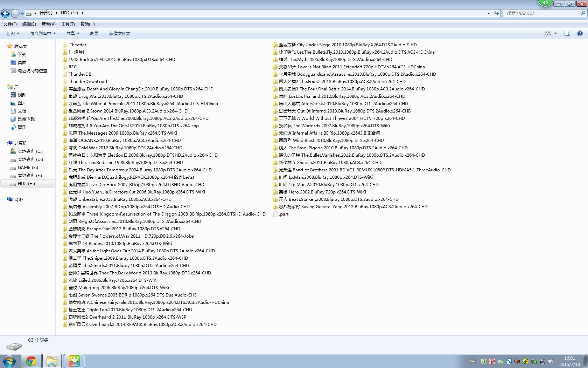This screenshot has width=588, height=368.
Task: Open the 文档 library
Action: [22, 111]
